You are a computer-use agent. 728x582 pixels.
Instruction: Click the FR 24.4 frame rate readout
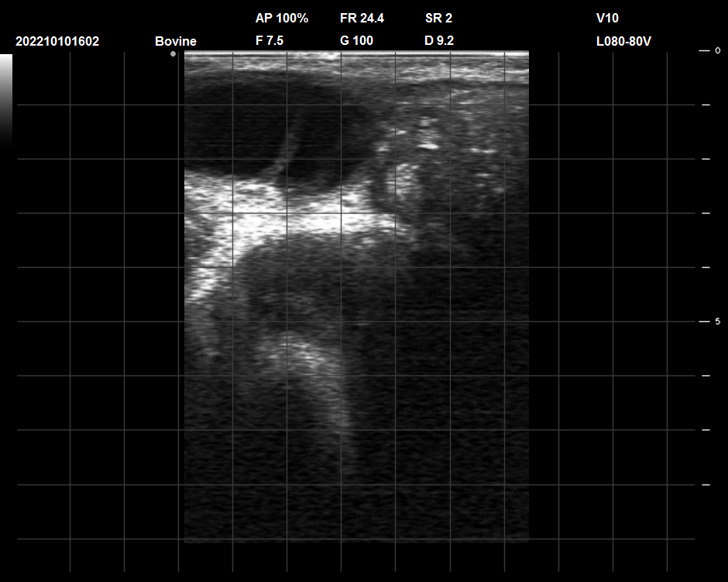click(362, 18)
